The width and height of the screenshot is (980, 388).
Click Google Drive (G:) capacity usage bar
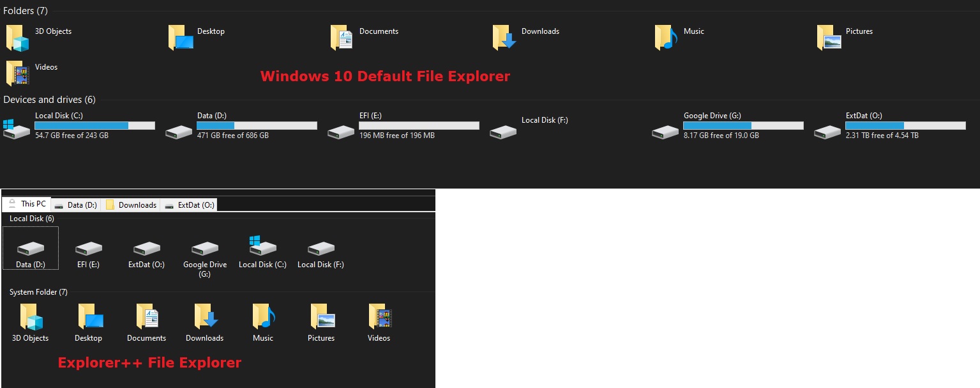(x=744, y=125)
